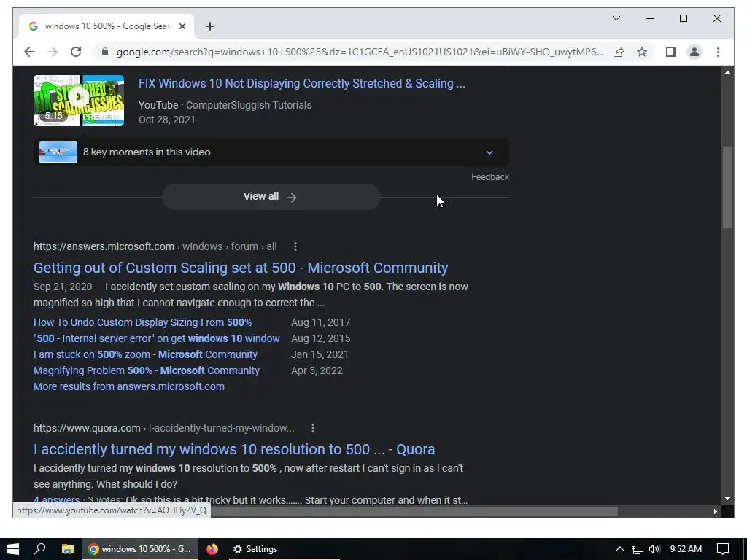
Task: Click scroll down arrow of vertical scrollbar
Action: (x=727, y=499)
